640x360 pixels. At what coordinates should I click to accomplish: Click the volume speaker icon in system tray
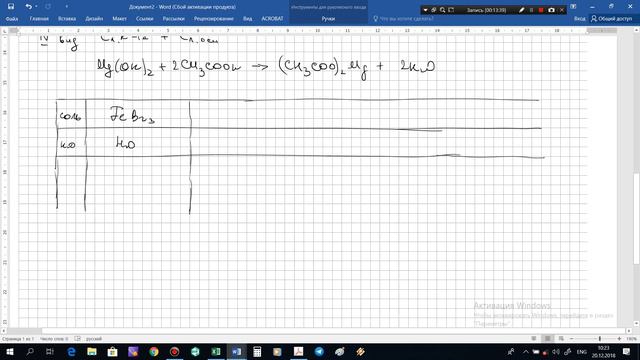556,351
